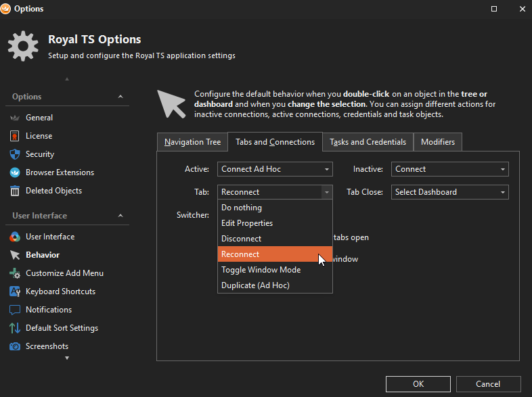Collapse the Options sidebar section

pyautogui.click(x=120, y=97)
